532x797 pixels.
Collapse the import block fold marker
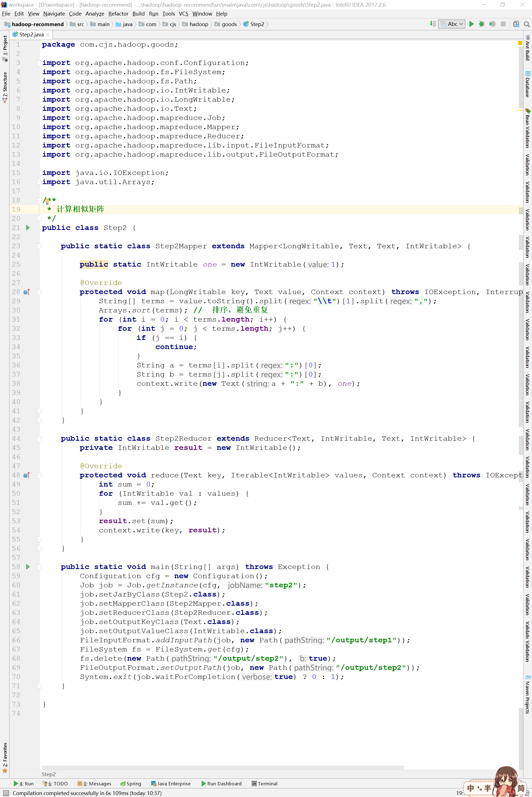39,63
